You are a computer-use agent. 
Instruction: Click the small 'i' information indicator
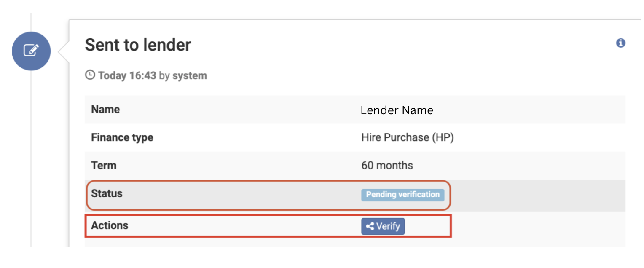point(620,43)
